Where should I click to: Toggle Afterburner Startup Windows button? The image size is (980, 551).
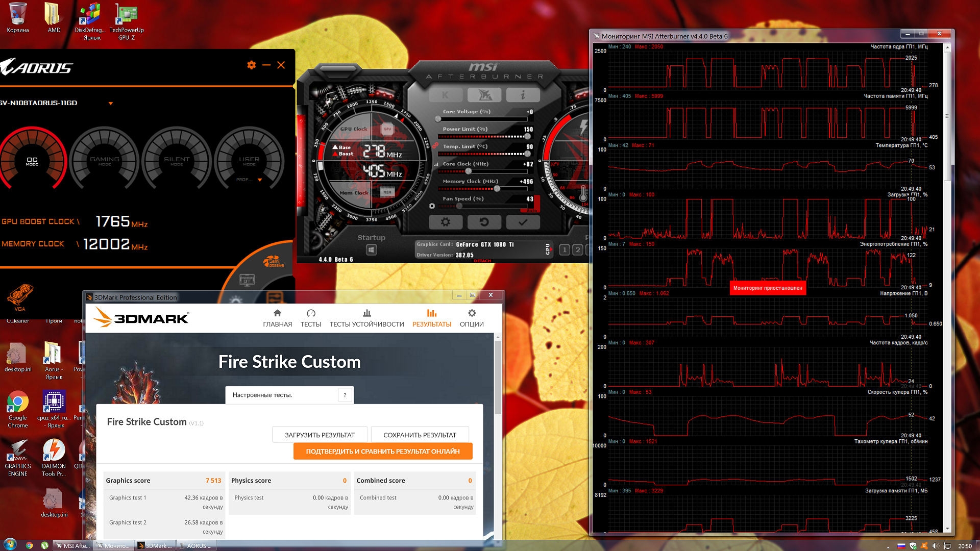(x=371, y=250)
